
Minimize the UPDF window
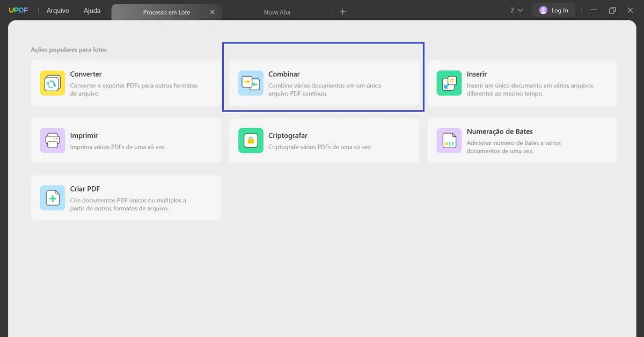click(x=594, y=10)
